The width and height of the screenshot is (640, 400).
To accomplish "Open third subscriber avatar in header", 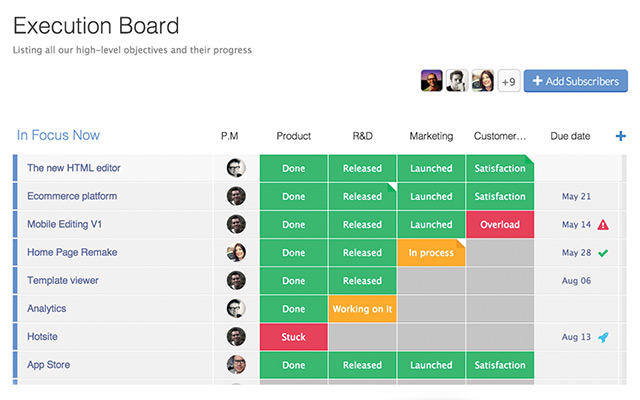I will (482, 81).
